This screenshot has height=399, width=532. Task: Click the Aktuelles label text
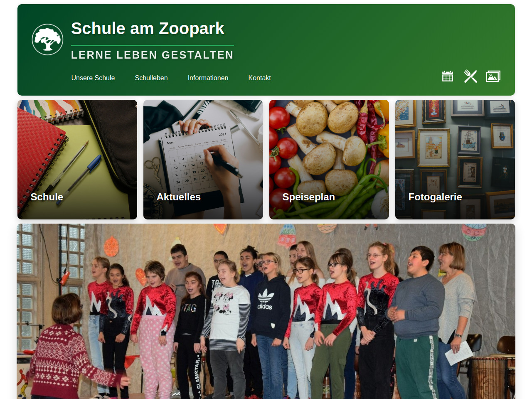[x=179, y=197]
